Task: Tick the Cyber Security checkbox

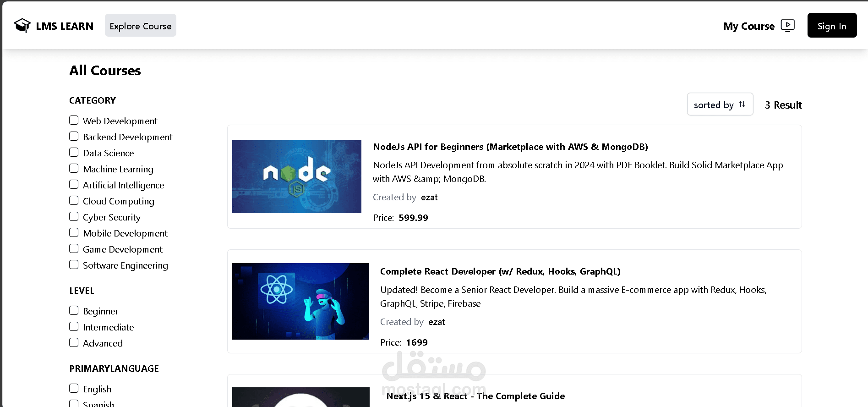Action: [x=74, y=216]
